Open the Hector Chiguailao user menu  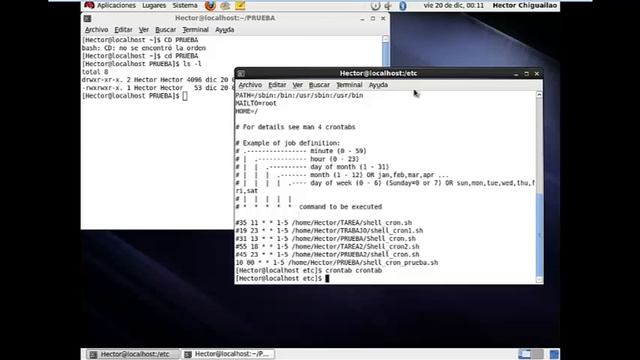pos(524,5)
